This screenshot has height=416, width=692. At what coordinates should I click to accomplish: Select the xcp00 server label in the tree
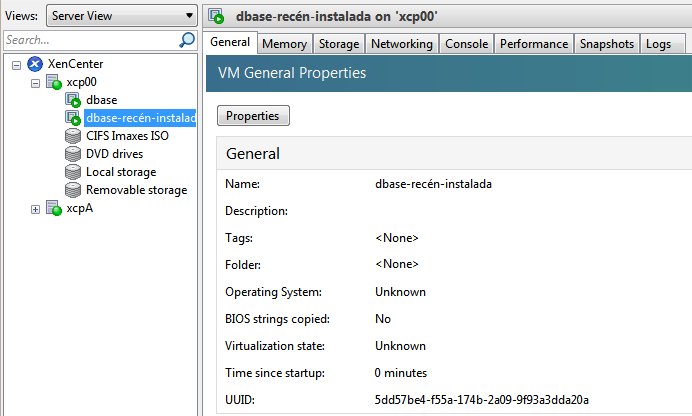click(x=82, y=82)
